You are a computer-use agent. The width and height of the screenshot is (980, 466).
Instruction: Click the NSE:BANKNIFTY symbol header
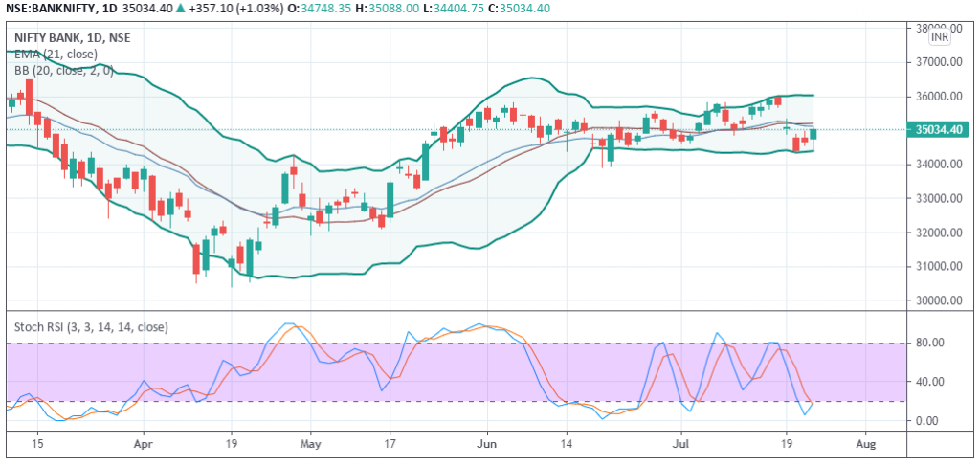pyautogui.click(x=55, y=9)
